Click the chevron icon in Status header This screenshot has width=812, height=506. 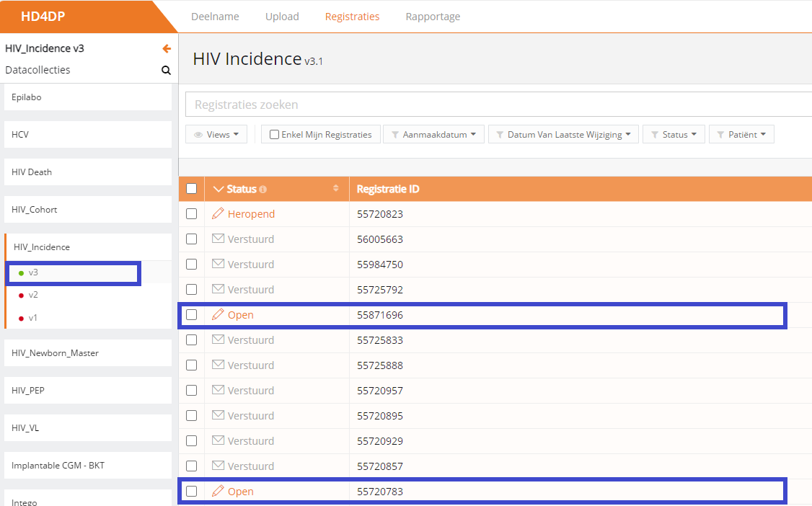pyautogui.click(x=219, y=190)
